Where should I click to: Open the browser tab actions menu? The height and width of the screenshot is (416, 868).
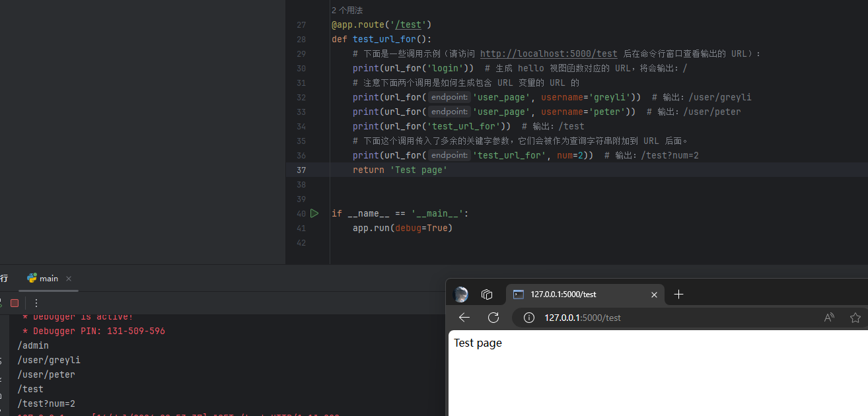point(488,295)
